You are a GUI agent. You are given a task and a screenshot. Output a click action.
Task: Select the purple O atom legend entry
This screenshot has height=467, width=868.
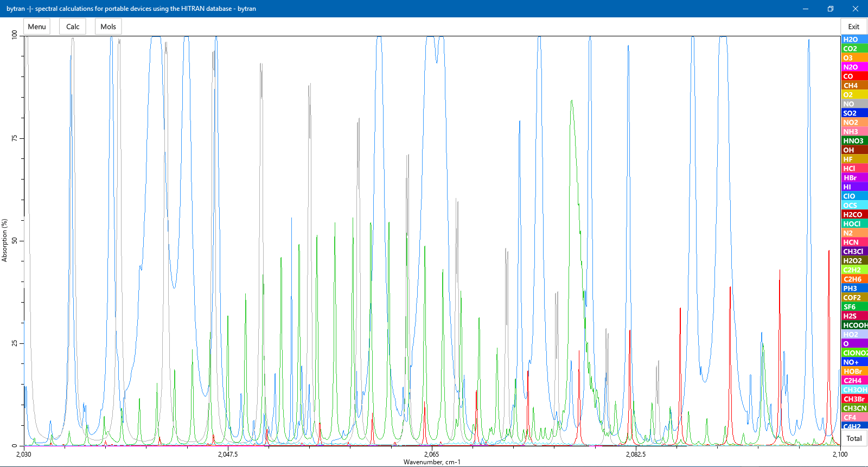point(854,344)
